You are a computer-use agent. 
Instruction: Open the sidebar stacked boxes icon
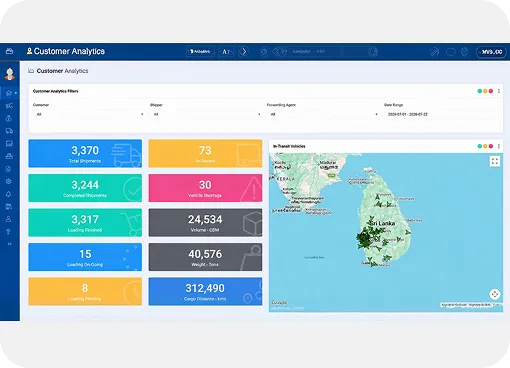pos(9,156)
